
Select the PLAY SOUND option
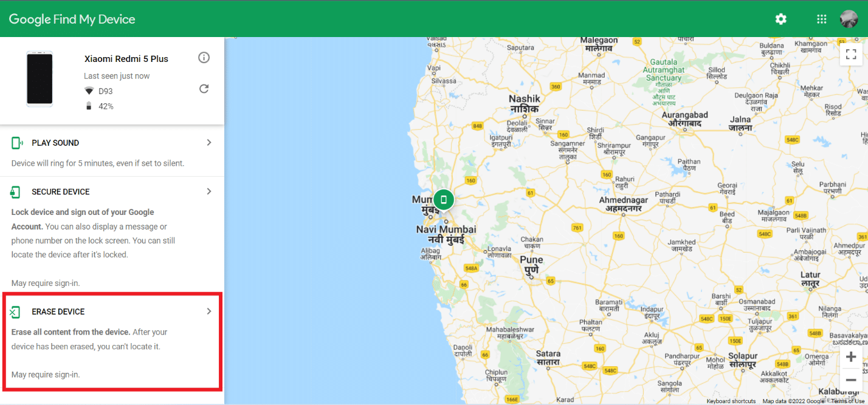click(x=55, y=143)
